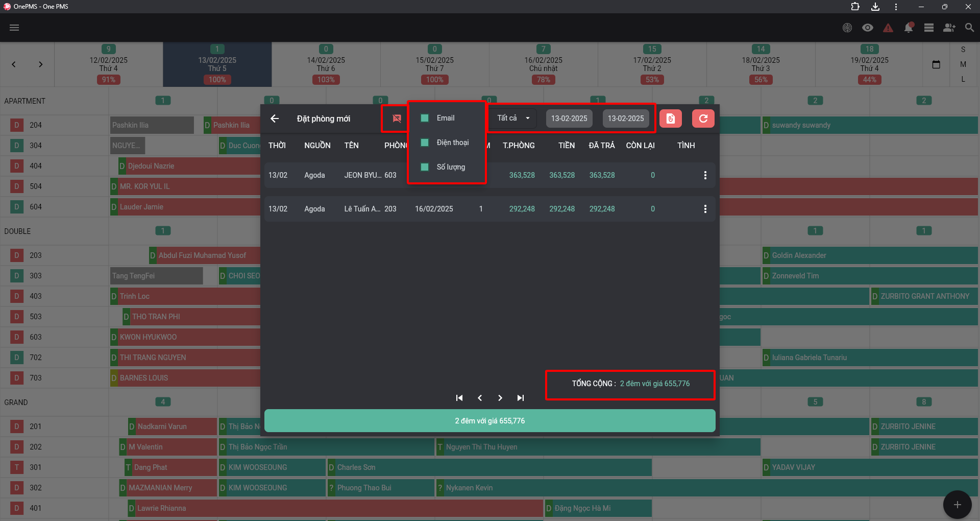Viewport: 980px width, 521px height.
Task: Select the 14/02/2025 date column header
Action: (326, 64)
